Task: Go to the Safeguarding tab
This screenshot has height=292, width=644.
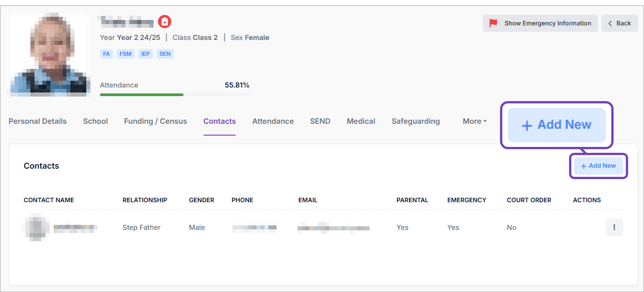Action: point(416,121)
